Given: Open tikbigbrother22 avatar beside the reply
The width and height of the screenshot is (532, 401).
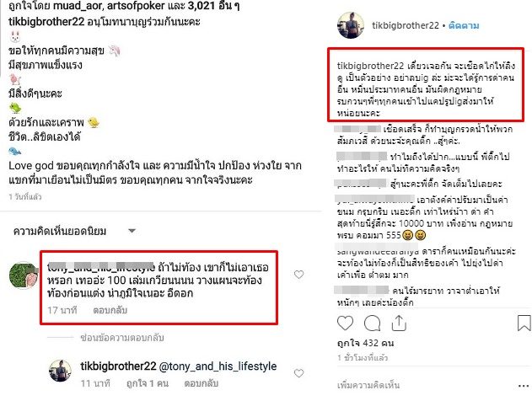Looking at the screenshot, I should pyautogui.click(x=60, y=371).
